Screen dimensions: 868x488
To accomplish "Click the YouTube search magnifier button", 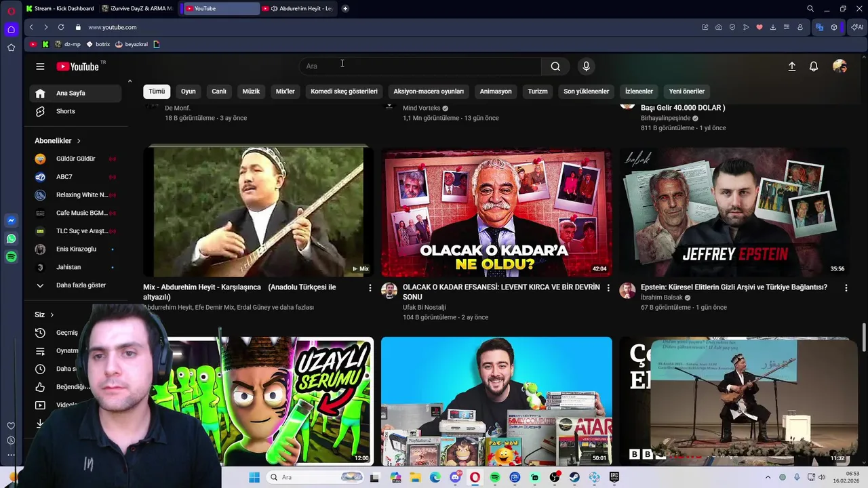I will click(555, 66).
